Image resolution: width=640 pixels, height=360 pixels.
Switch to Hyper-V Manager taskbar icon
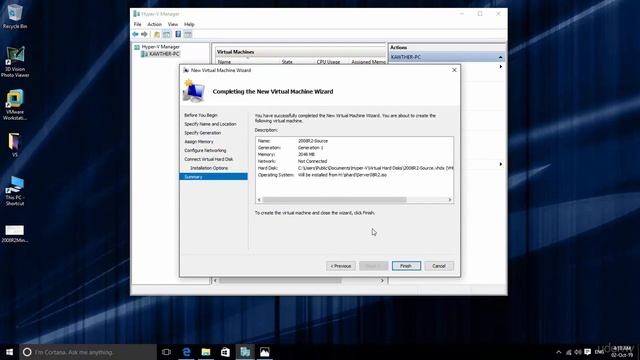[245, 352]
